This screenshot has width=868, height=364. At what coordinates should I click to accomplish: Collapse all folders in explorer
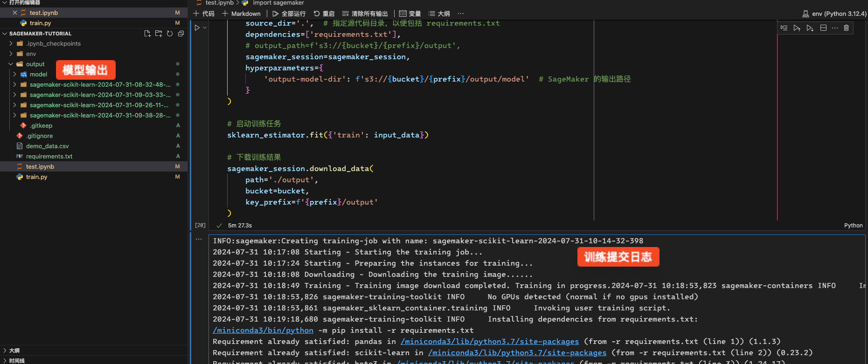(181, 34)
